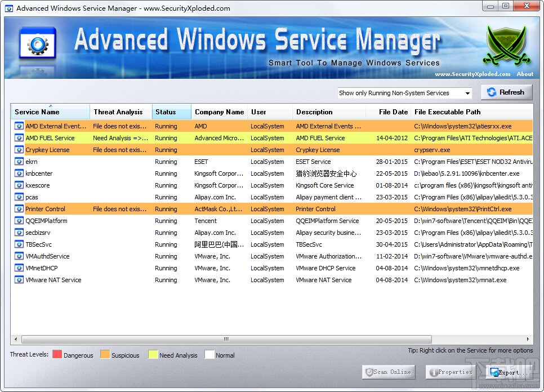
Task: Sort by Service Name column header
Action: [50, 112]
